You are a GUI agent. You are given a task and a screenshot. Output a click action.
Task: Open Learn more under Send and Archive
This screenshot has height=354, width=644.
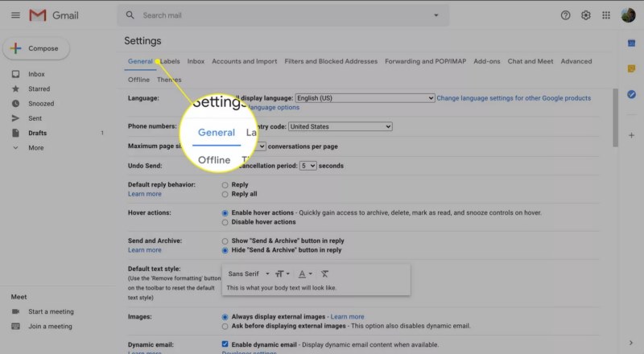click(145, 250)
